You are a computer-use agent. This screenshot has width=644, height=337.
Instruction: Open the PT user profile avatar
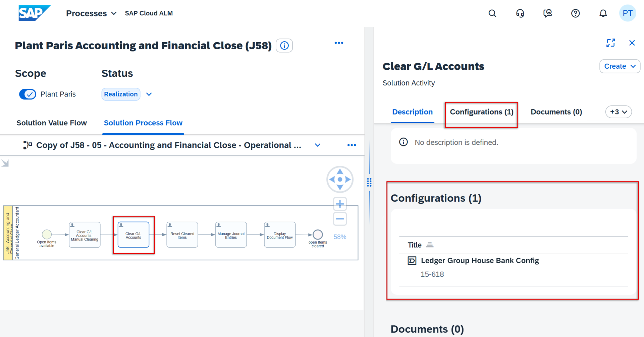point(627,13)
